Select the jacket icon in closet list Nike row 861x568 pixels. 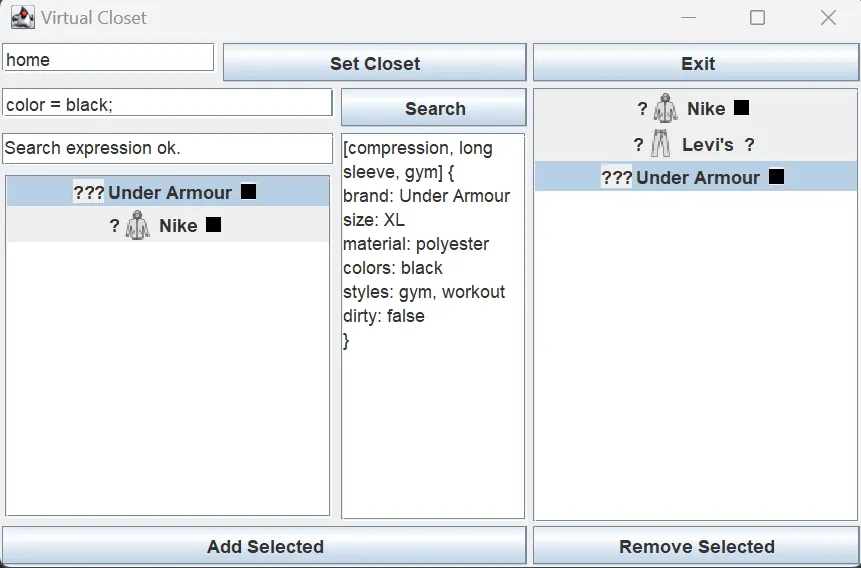(x=666, y=108)
